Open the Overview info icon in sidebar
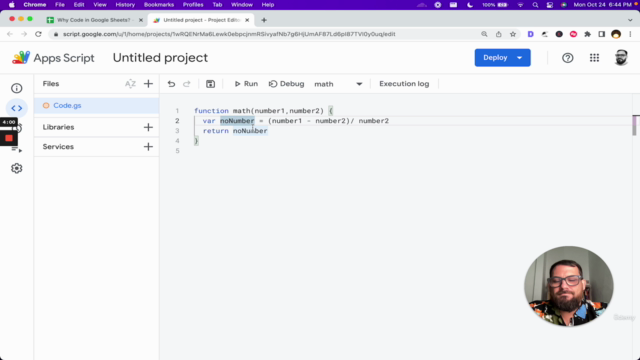640x360 pixels. 16,88
